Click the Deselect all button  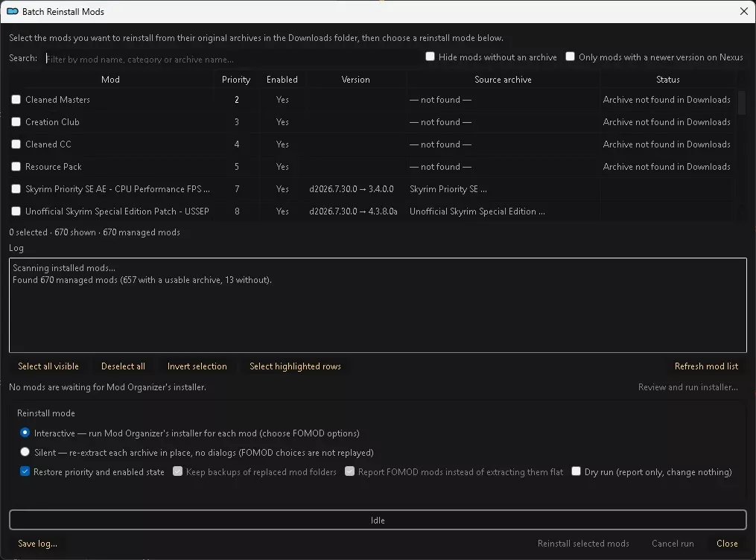pyautogui.click(x=123, y=366)
